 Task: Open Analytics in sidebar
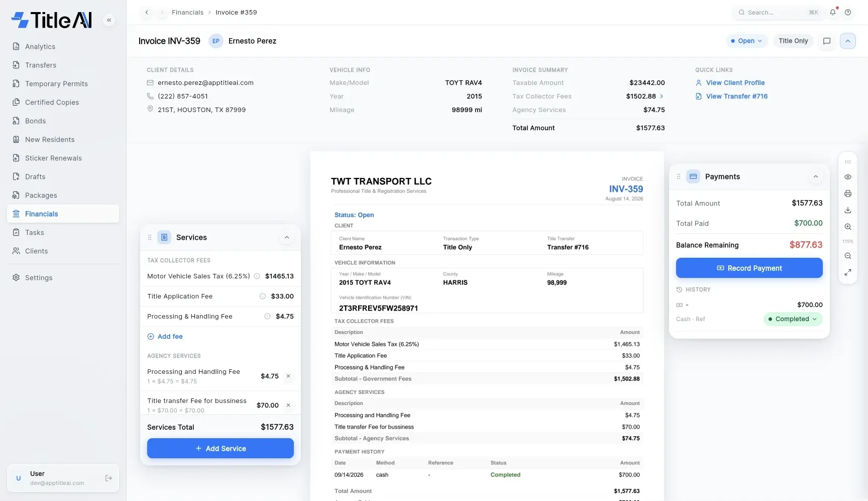click(63, 46)
